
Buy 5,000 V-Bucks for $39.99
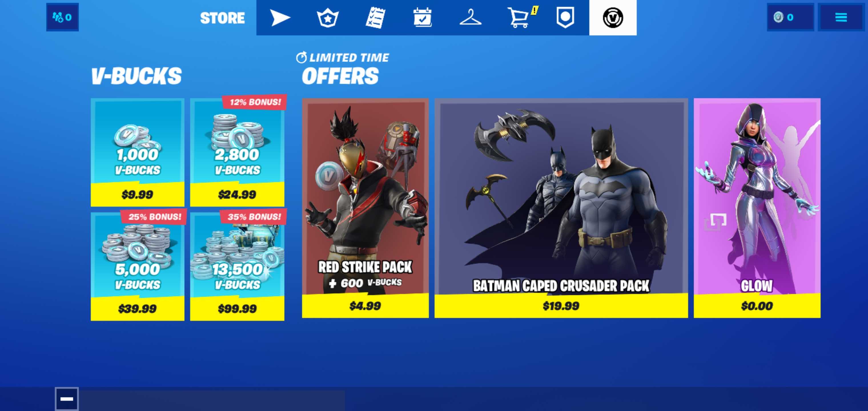pyautogui.click(x=137, y=267)
